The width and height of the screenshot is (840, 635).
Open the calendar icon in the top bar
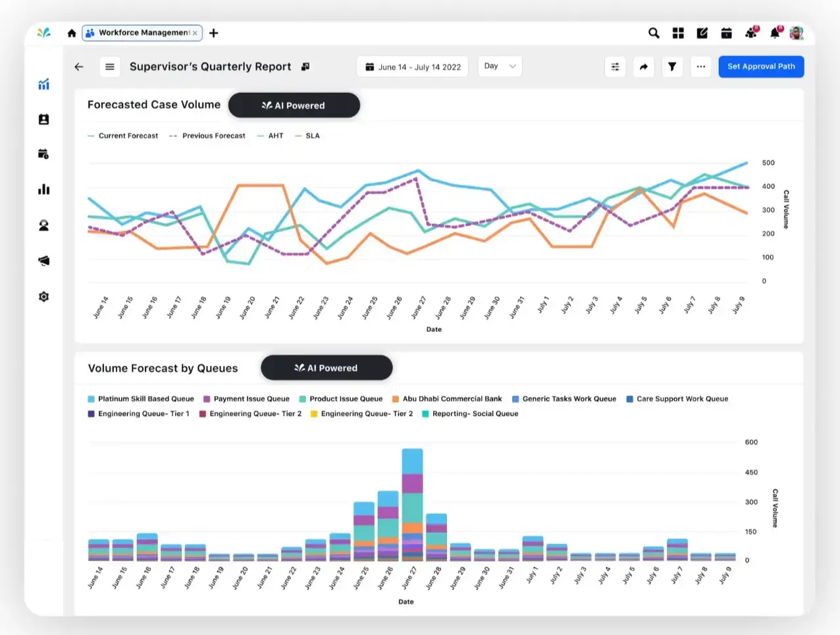click(726, 33)
